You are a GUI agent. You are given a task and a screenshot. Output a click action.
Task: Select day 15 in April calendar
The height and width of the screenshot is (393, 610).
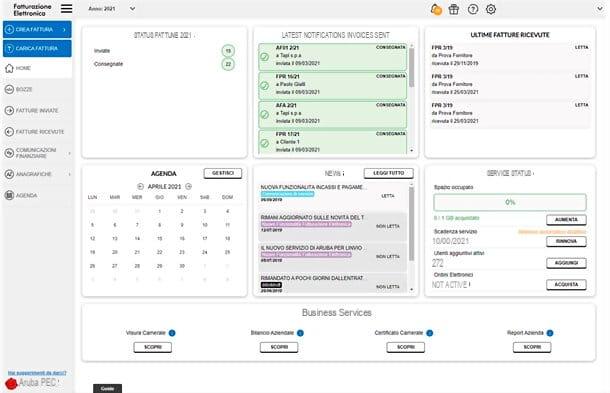tap(160, 239)
